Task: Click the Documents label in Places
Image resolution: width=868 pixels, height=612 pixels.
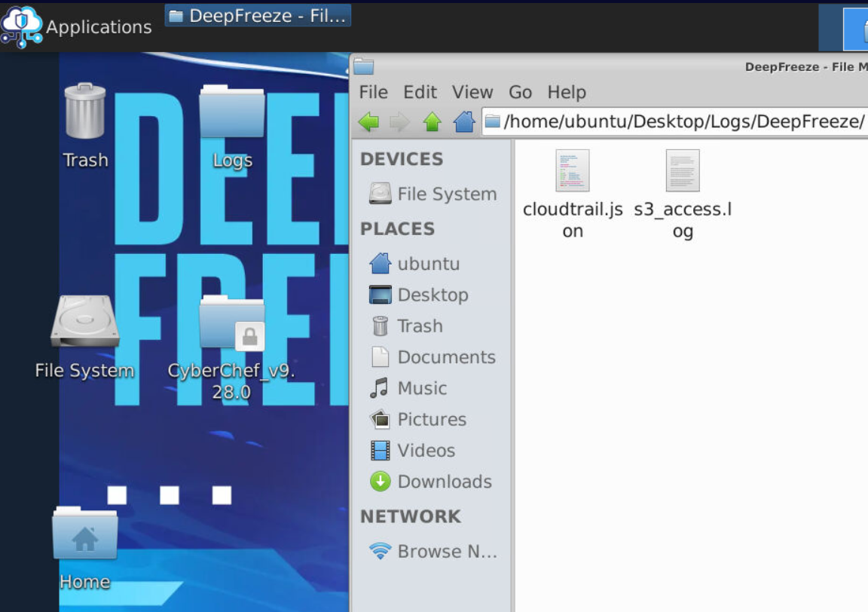Action: 446,356
